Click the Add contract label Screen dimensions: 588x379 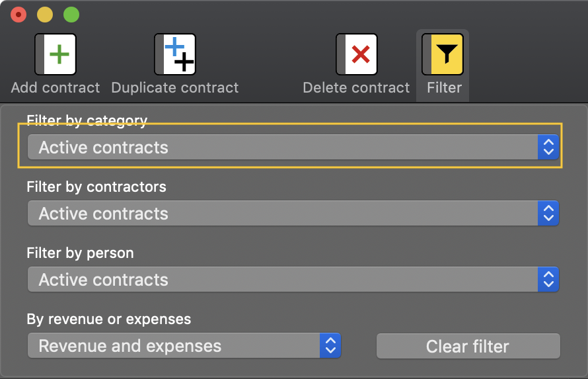point(55,88)
